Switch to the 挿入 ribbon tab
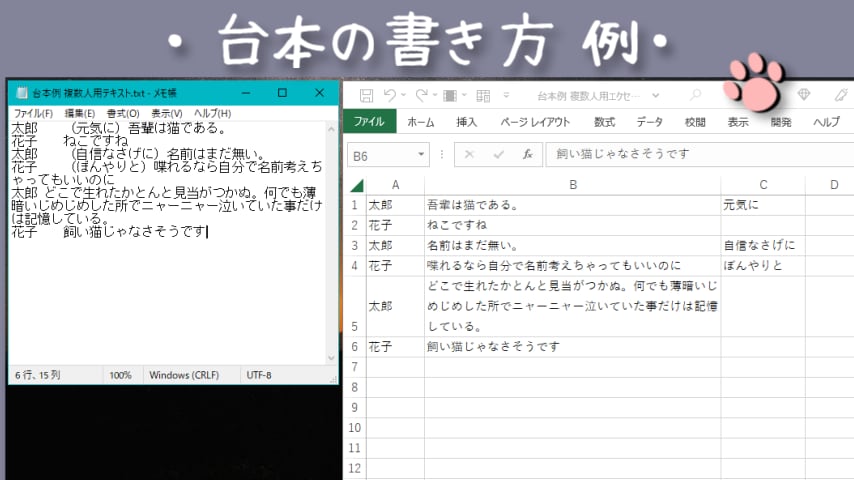The width and height of the screenshot is (854, 480). point(467,122)
